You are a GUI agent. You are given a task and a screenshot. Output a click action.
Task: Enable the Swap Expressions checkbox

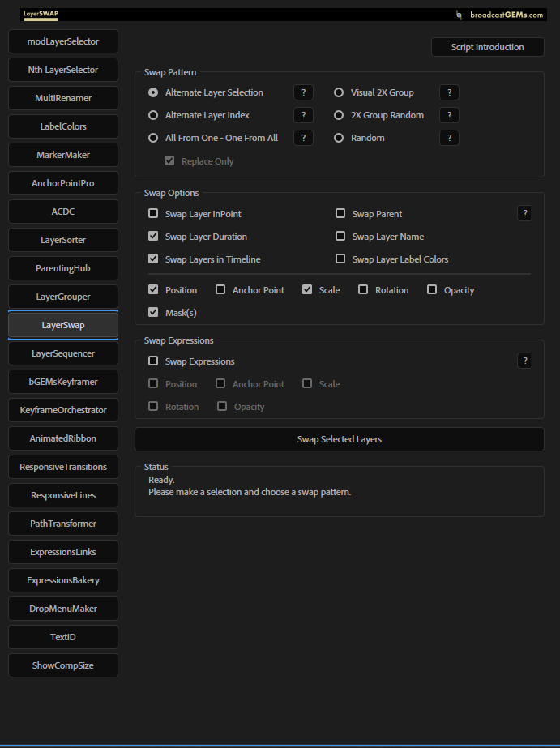click(153, 361)
